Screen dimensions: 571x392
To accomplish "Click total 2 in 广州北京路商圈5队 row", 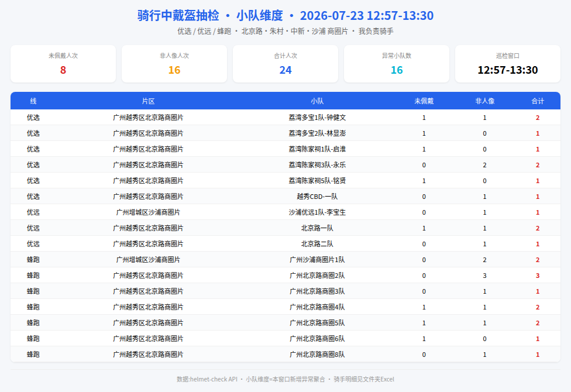I will click(538, 323).
